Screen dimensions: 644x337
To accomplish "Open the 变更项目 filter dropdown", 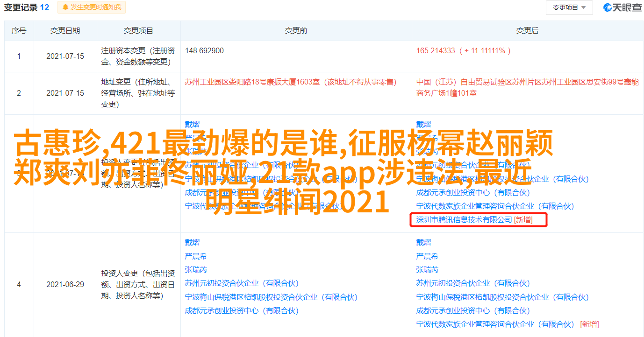I will coord(569,7).
